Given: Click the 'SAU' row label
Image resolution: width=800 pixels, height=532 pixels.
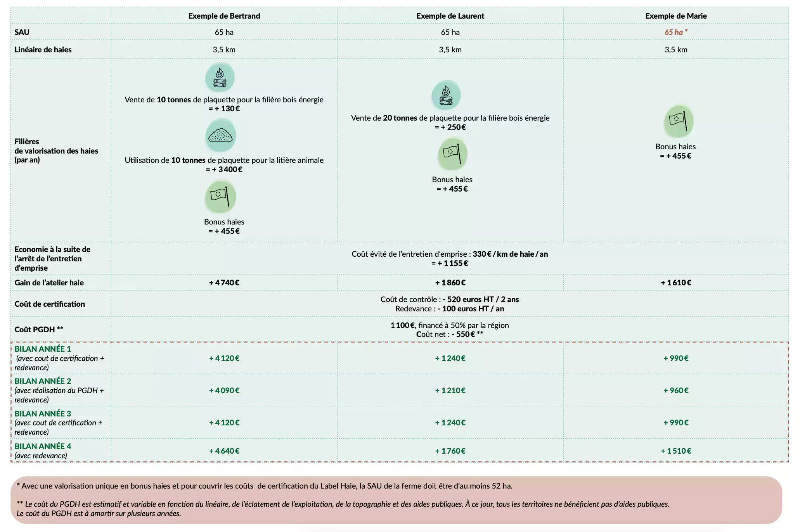Looking at the screenshot, I should [x=22, y=32].
